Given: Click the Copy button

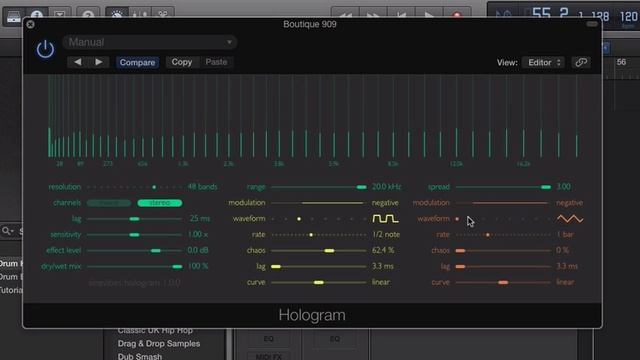Looking at the screenshot, I should 182,62.
